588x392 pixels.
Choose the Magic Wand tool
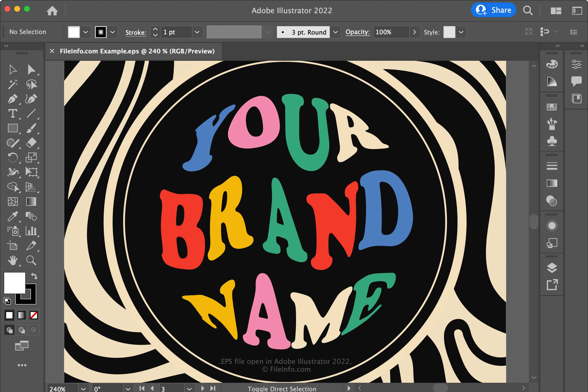point(12,84)
